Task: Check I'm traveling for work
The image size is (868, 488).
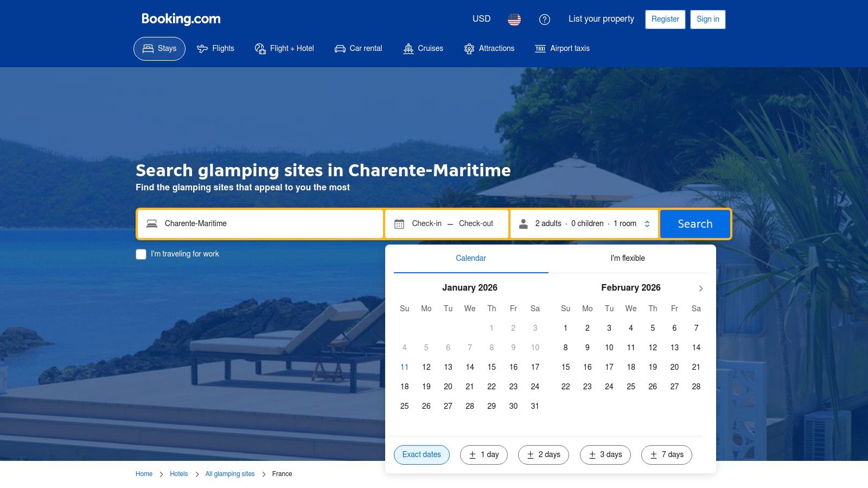Action: pos(141,254)
